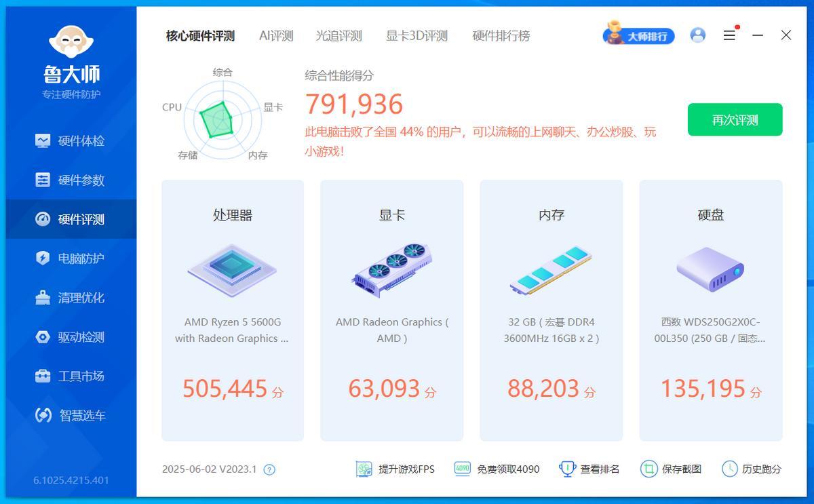Open 驱动检测 in the sidebar

coord(71,337)
